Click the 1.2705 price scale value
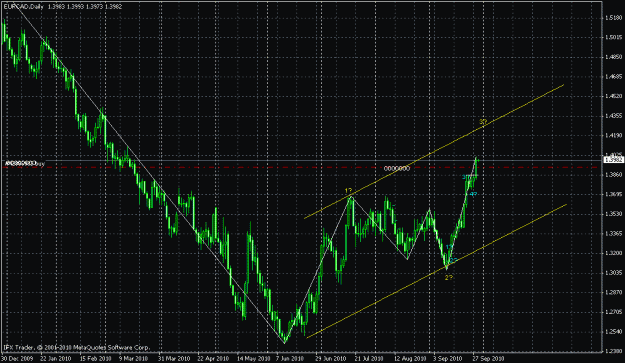 point(613,312)
